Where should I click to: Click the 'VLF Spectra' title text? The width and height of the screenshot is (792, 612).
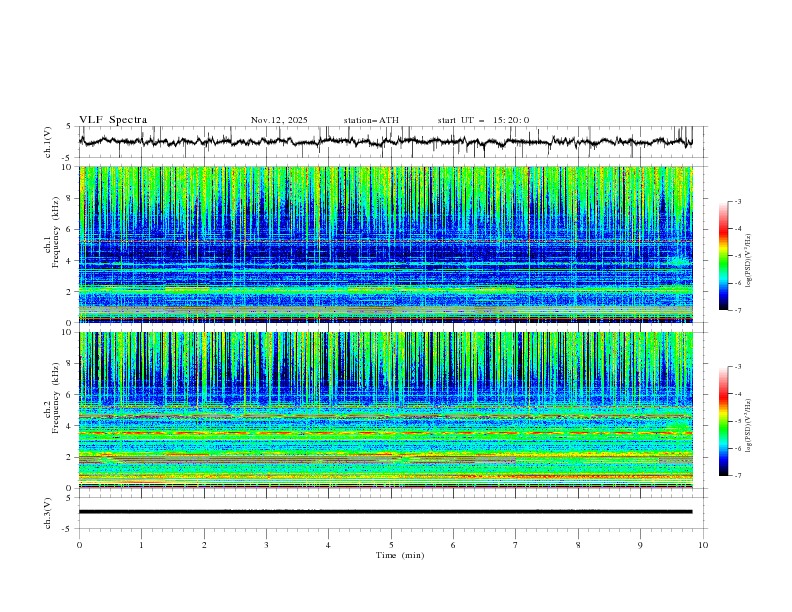[113, 120]
